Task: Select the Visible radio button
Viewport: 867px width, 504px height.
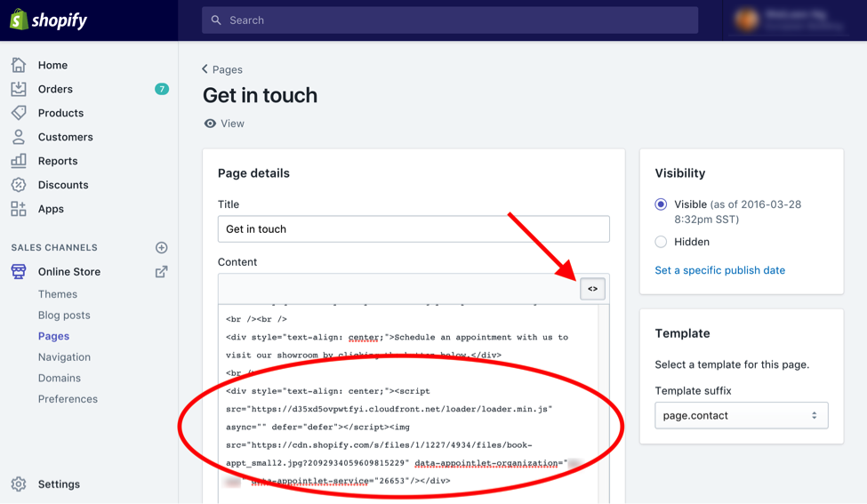Action: [x=661, y=204]
